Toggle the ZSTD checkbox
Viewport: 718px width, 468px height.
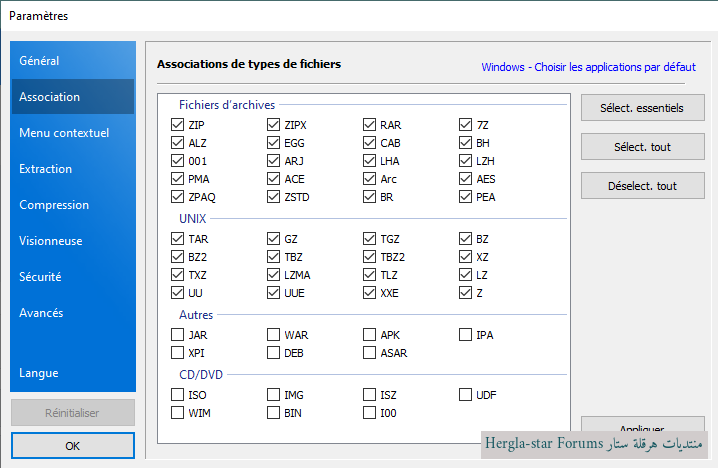point(273,196)
